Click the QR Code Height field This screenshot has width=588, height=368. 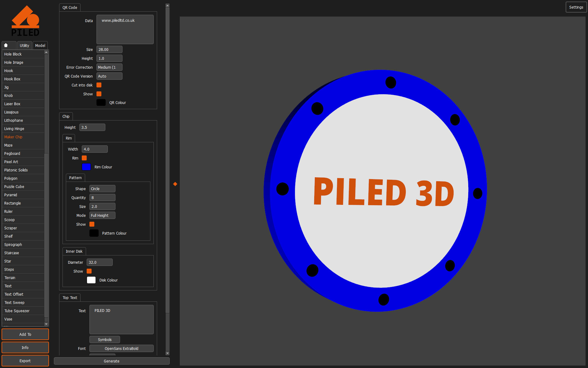tap(109, 58)
